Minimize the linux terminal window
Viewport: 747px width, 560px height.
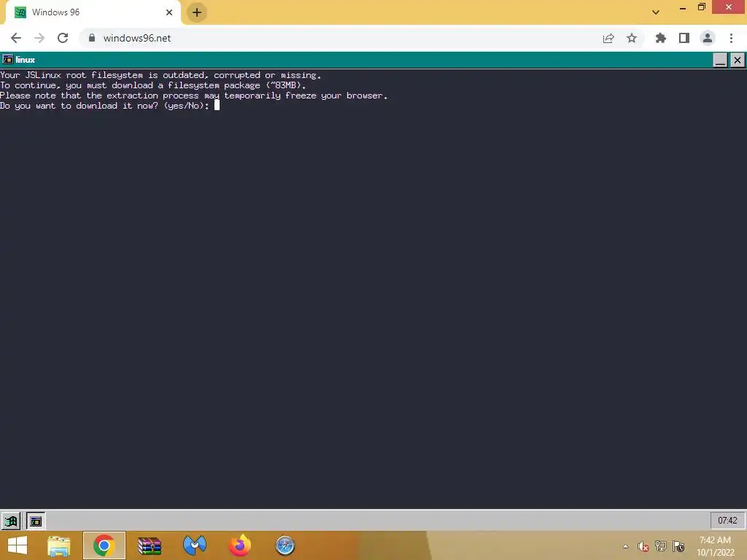(720, 60)
